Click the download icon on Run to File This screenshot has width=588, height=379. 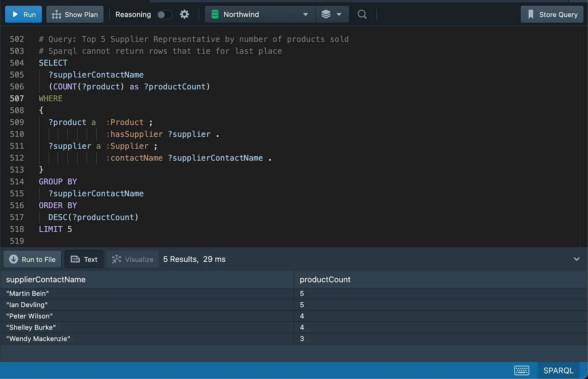pyautogui.click(x=13, y=259)
